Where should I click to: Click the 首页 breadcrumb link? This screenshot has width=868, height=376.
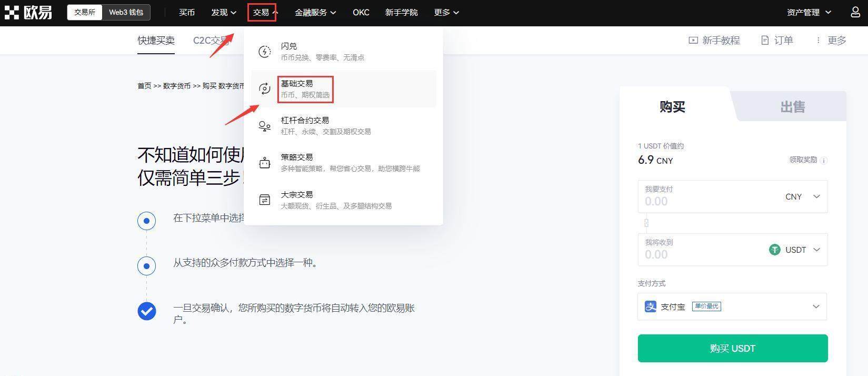point(144,86)
